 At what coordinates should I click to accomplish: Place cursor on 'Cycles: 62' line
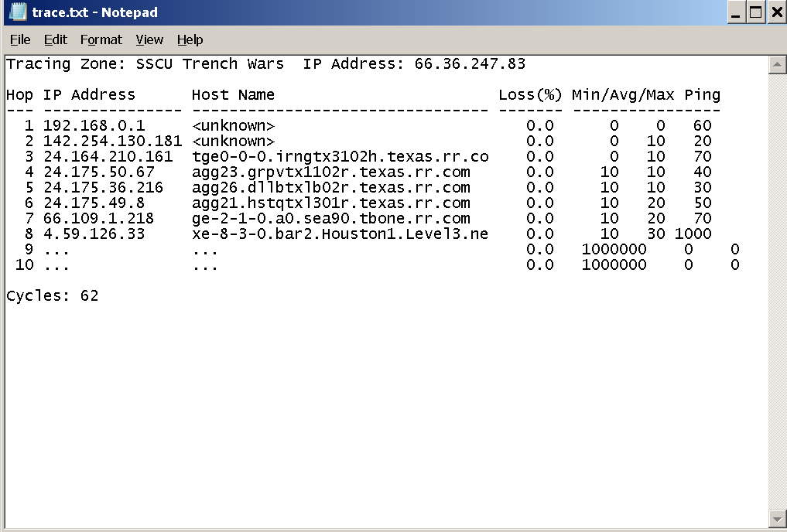(52, 296)
